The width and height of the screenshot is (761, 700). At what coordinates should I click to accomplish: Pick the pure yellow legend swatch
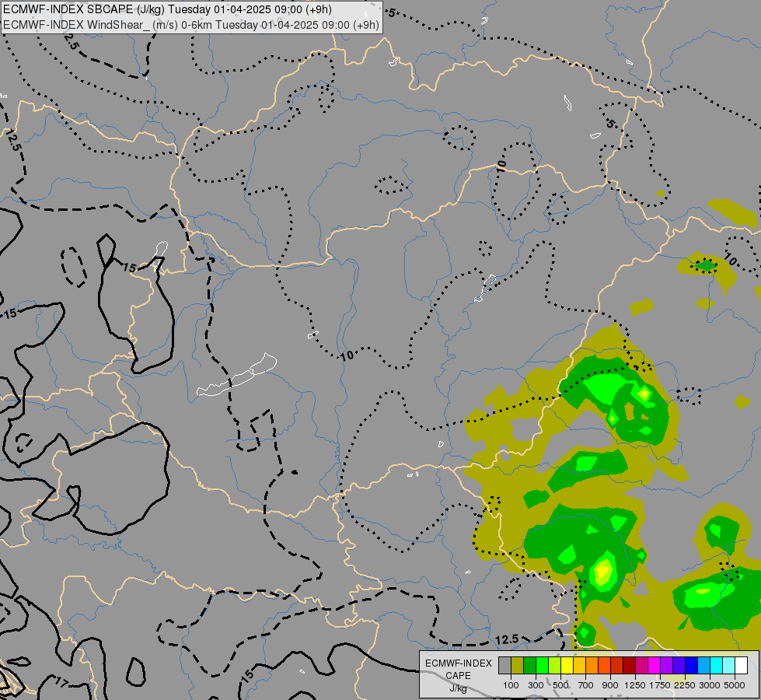pos(567,666)
